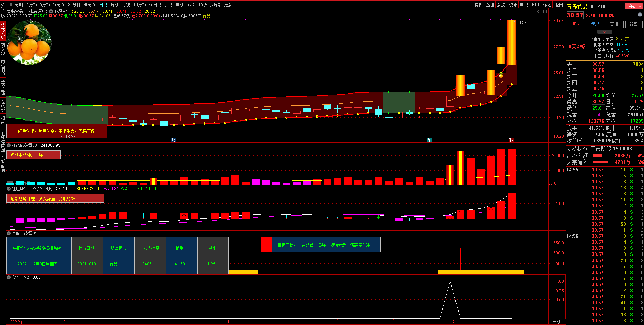Open the 画线 drawing tool

point(524,5)
